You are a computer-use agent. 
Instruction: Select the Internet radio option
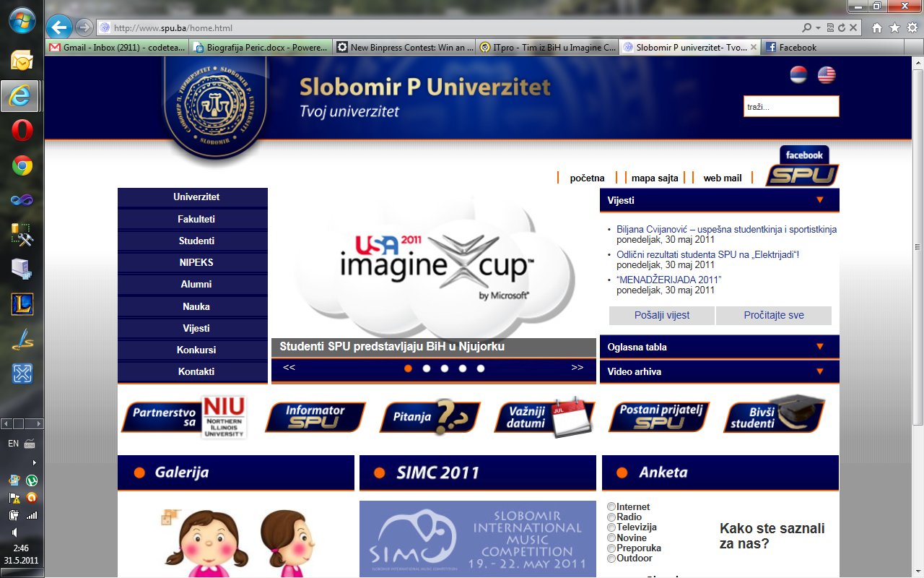pyautogui.click(x=611, y=507)
